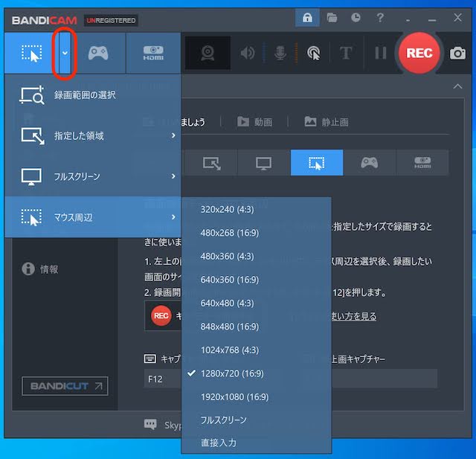
Task: Select the checked 1280x720 (16:9) size
Action: 256,373
